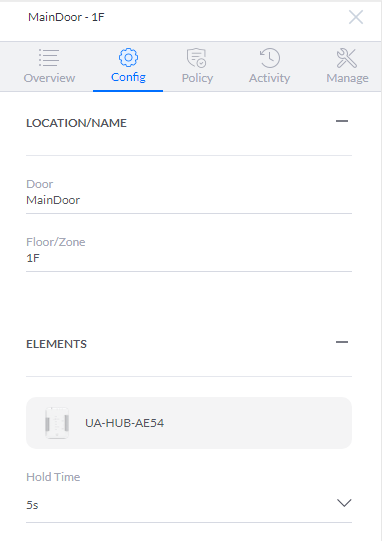Screen dimensions: 382x541
Task: Edit the Floor/Zone field 1F
Action: (x=189, y=258)
